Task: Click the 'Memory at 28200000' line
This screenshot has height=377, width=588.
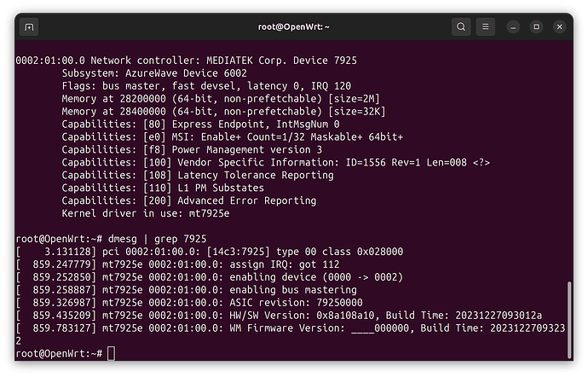Action: pyautogui.click(x=221, y=99)
